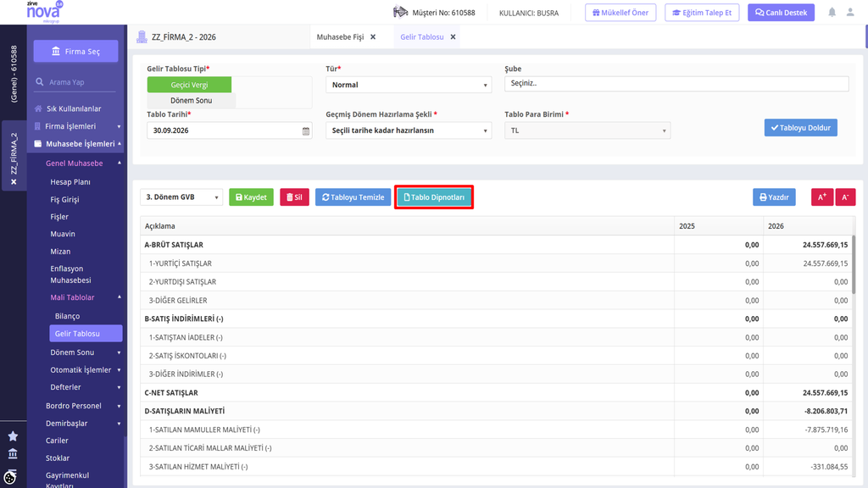868x488 pixels.
Task: Open Bilanço from the sidebar
Action: pos(68,316)
